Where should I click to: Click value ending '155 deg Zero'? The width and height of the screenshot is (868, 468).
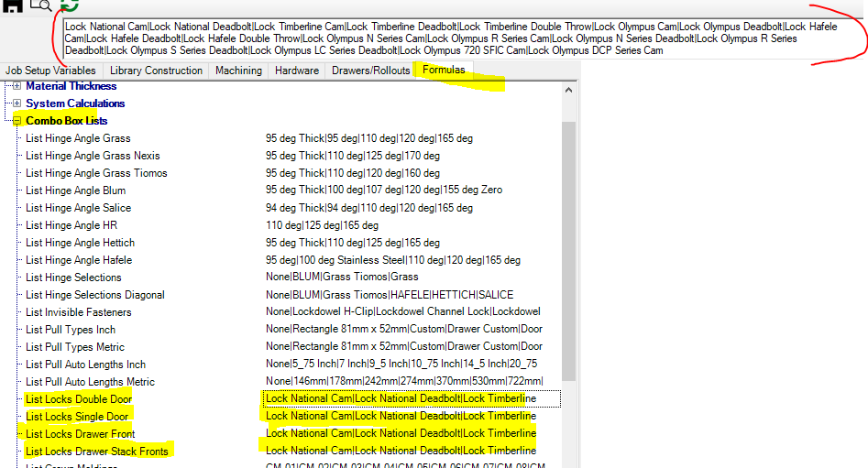pos(384,190)
